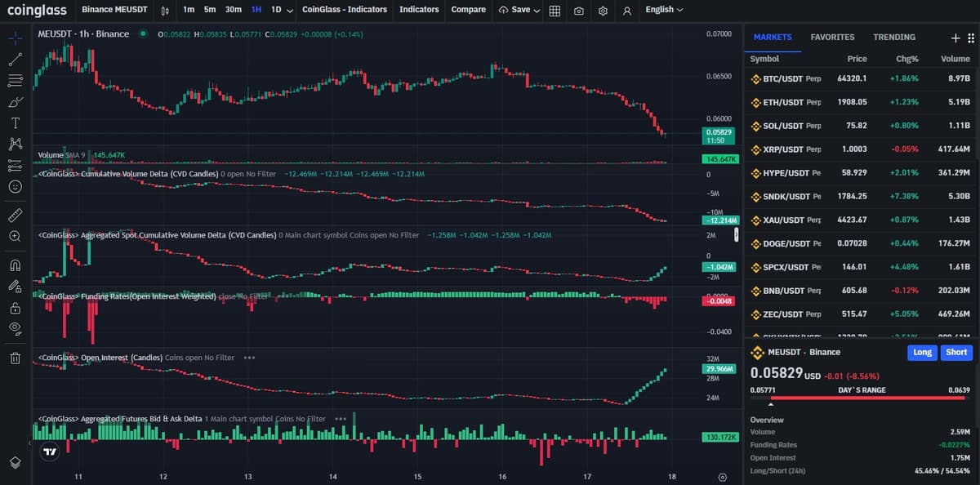The width and height of the screenshot is (980, 485).
Task: Switch to the MARKETS tab
Action: (773, 38)
